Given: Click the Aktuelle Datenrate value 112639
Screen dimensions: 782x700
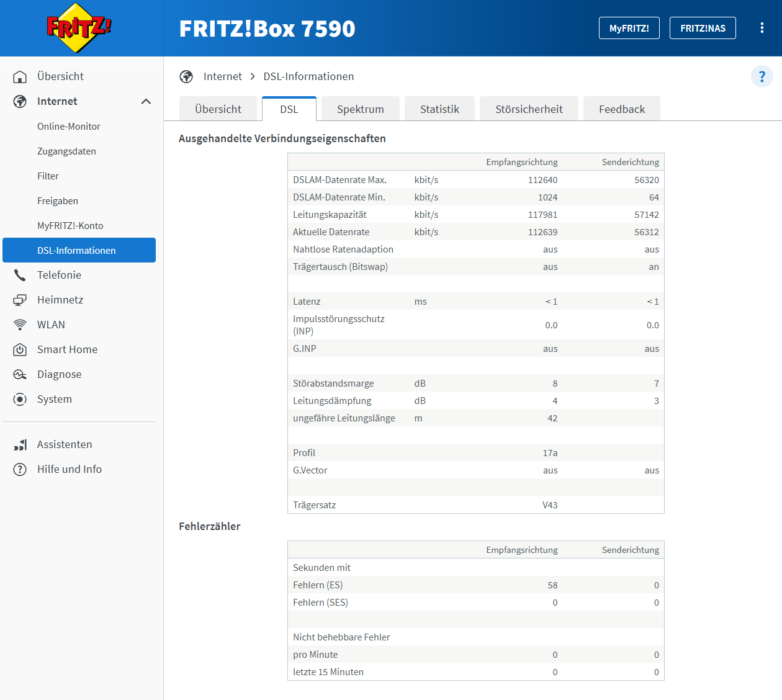Looking at the screenshot, I should coord(542,232).
